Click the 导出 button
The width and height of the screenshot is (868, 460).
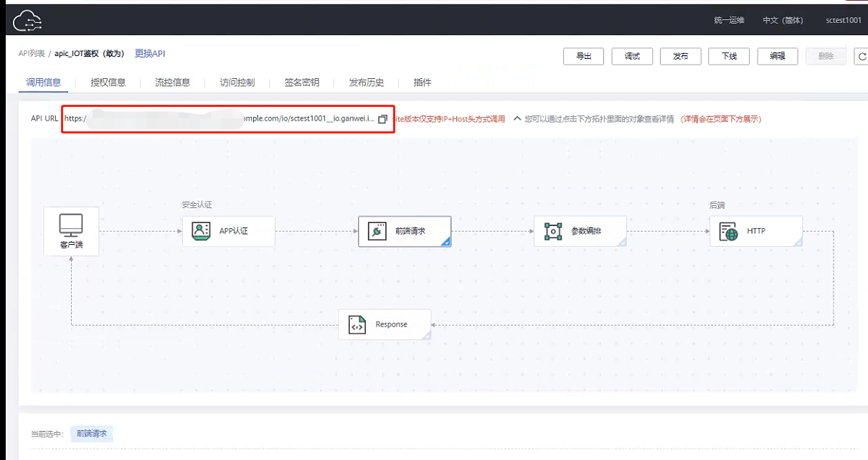click(x=583, y=57)
